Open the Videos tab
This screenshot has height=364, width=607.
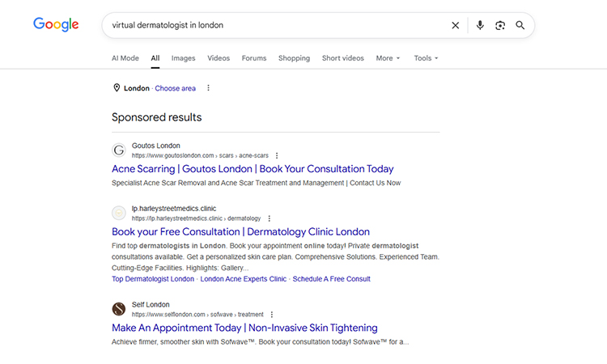click(219, 58)
